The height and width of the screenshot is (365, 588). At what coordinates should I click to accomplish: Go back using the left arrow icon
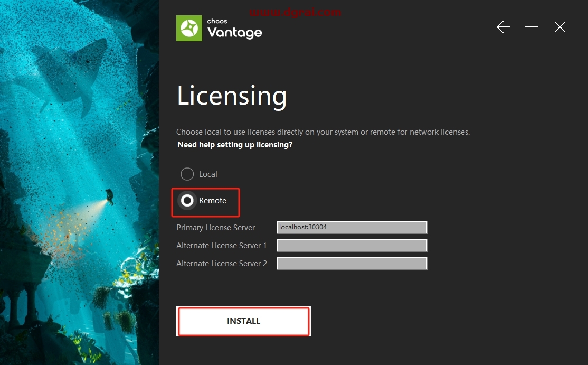pyautogui.click(x=504, y=27)
